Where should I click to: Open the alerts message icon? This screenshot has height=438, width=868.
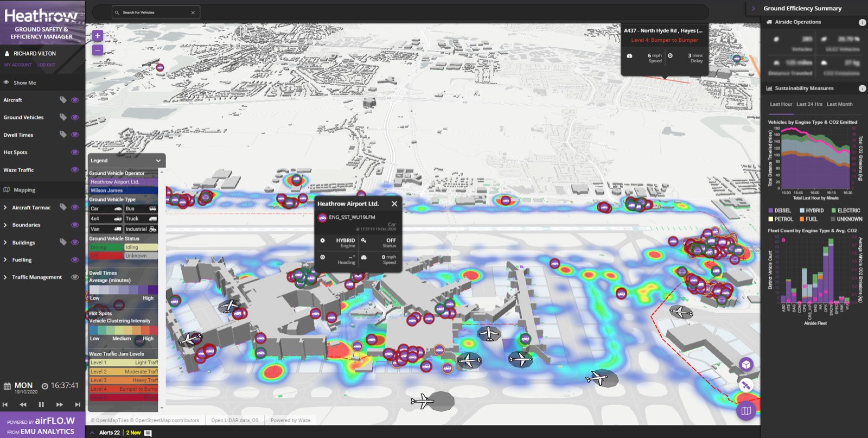tap(148, 433)
